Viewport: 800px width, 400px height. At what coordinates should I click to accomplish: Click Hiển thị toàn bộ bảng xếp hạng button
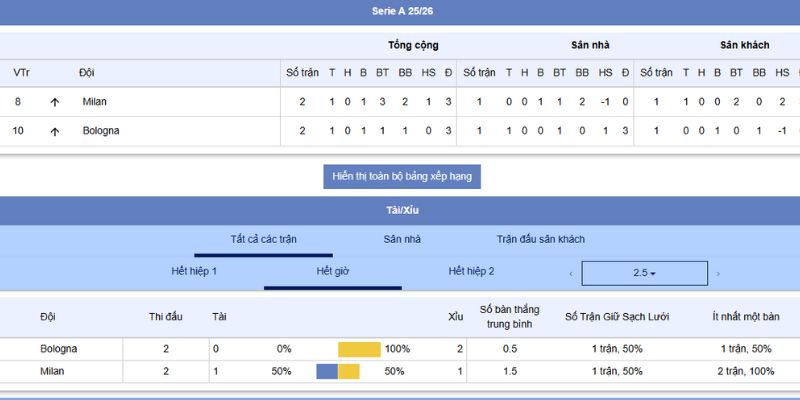pos(402,176)
